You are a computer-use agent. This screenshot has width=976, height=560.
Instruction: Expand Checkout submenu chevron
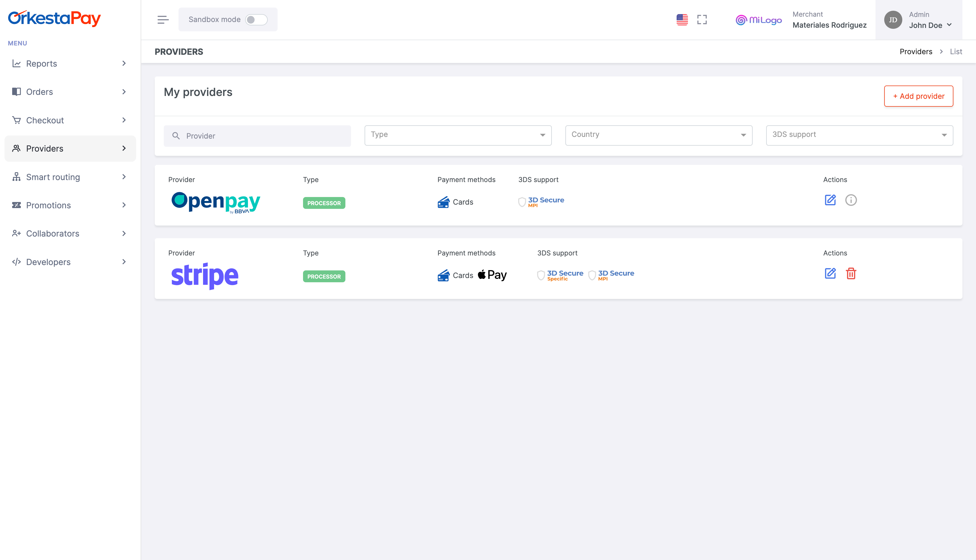pyautogui.click(x=124, y=120)
